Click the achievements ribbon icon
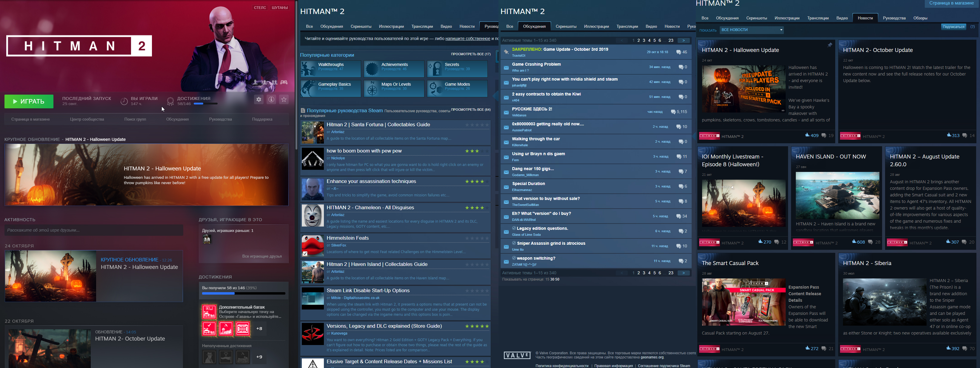980x368 pixels. (170, 101)
